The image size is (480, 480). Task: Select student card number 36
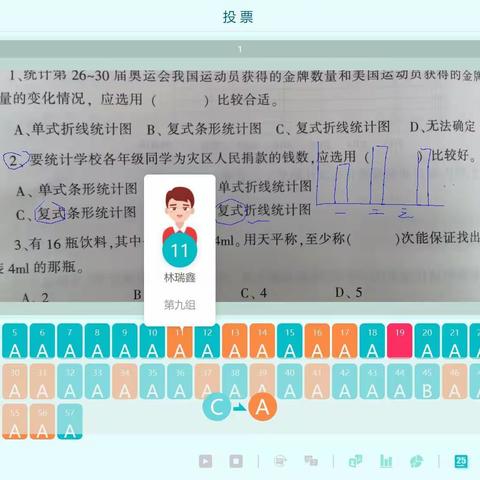tap(180, 381)
